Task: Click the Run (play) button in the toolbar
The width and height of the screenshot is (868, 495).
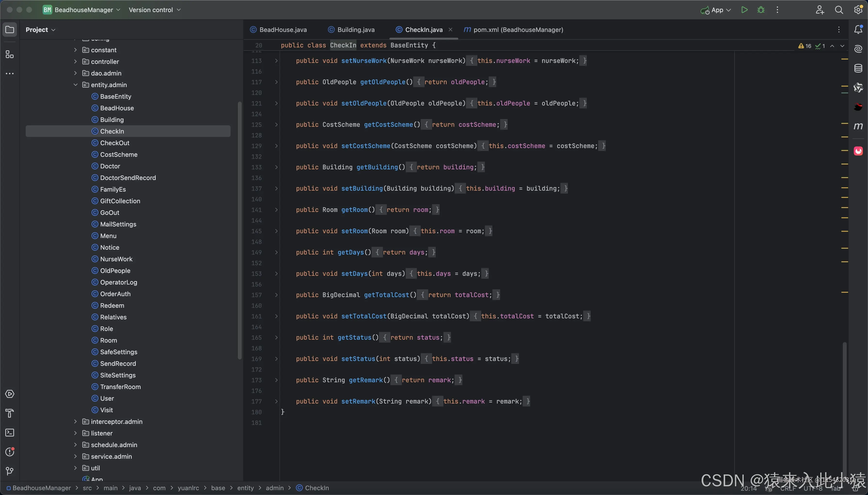Action: [744, 10]
